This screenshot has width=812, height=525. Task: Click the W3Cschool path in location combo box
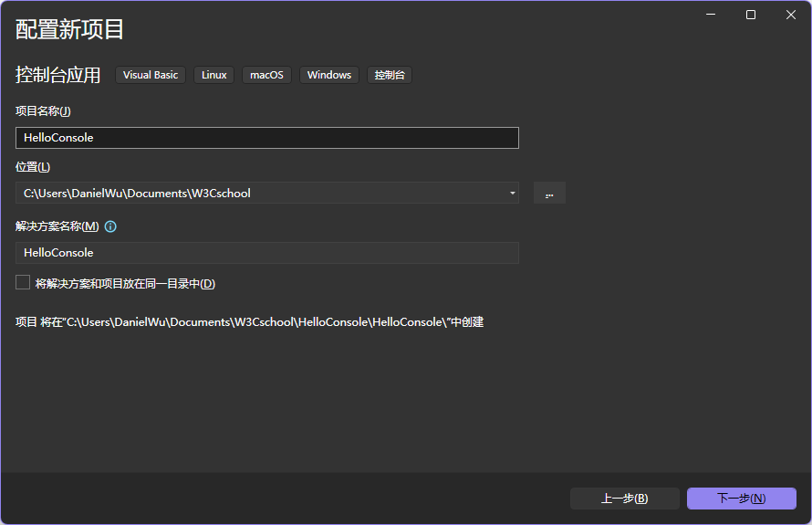tap(219, 193)
